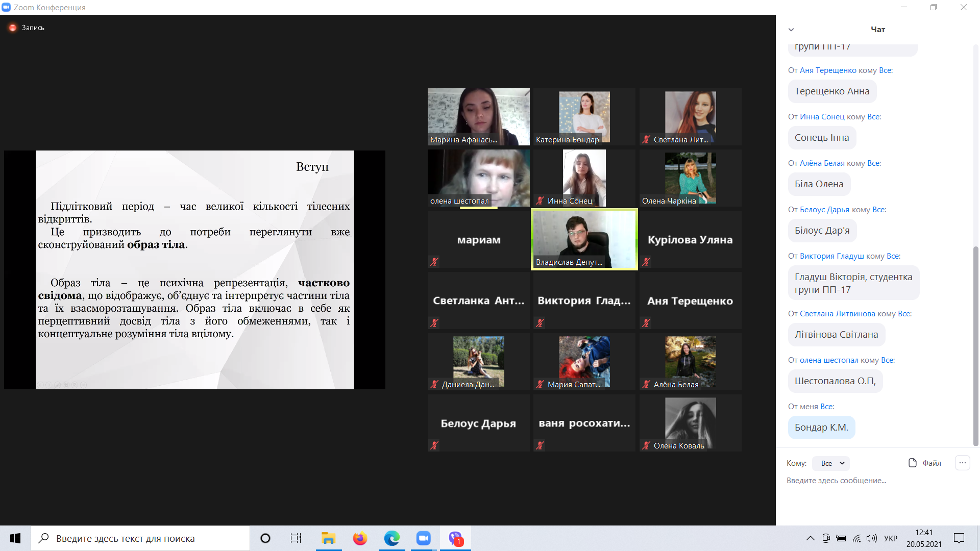Open Viber icon with notification badge
980x551 pixels.
point(456,538)
